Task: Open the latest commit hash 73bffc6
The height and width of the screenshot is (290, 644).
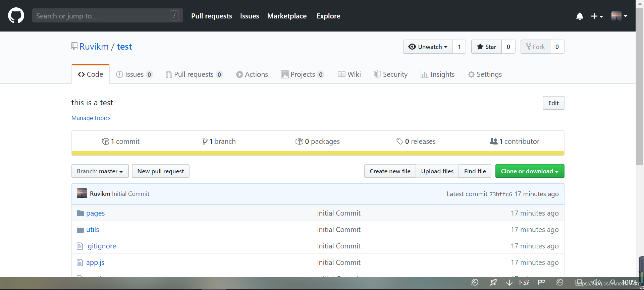Action: tap(501, 194)
